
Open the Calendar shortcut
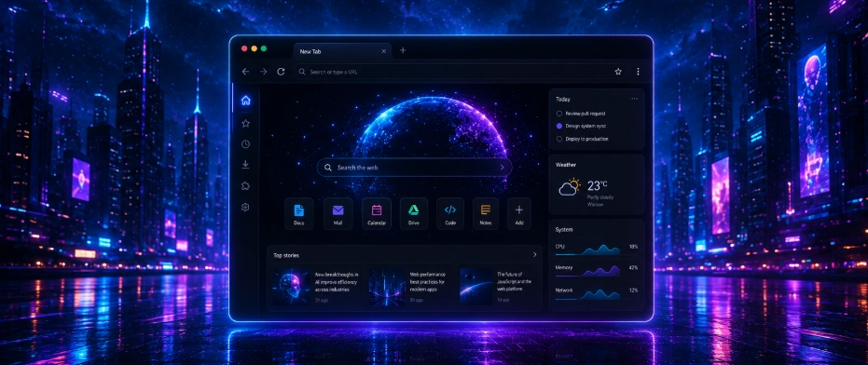377,213
